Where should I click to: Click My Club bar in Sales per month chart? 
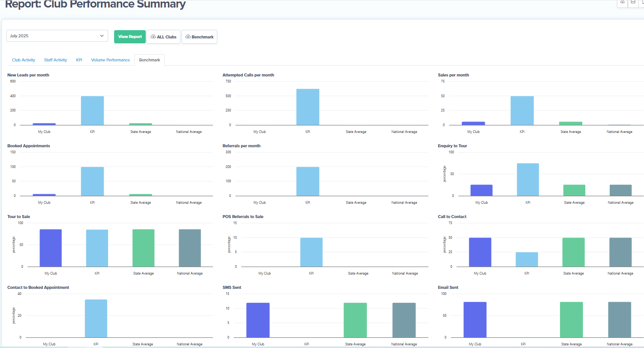coord(473,124)
